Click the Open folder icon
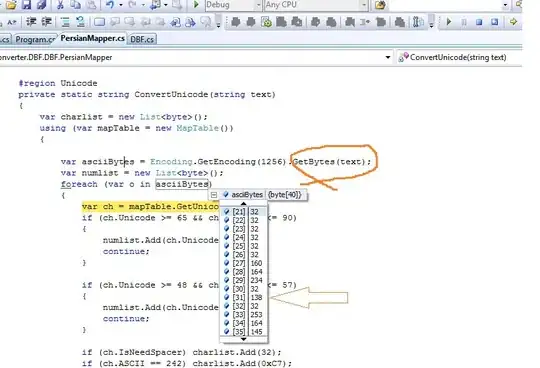This screenshot has width=540, height=368. pos(11,5)
